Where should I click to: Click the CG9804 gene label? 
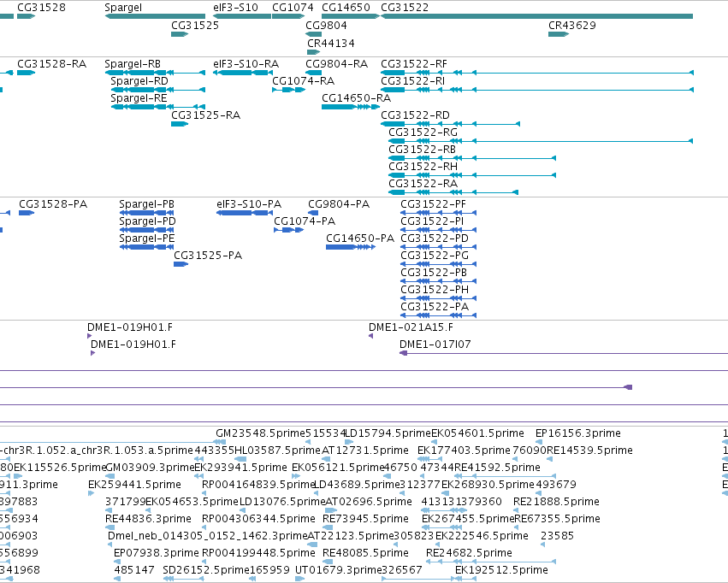(x=326, y=25)
